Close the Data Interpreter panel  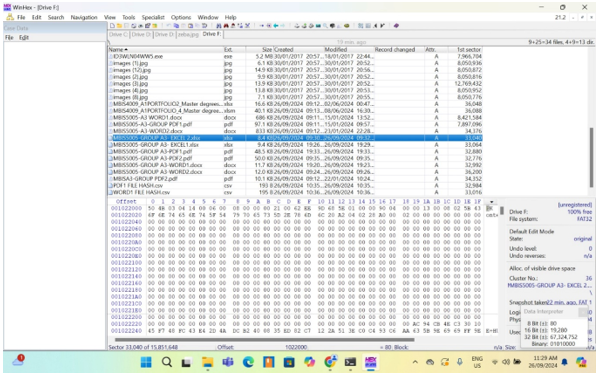click(583, 312)
